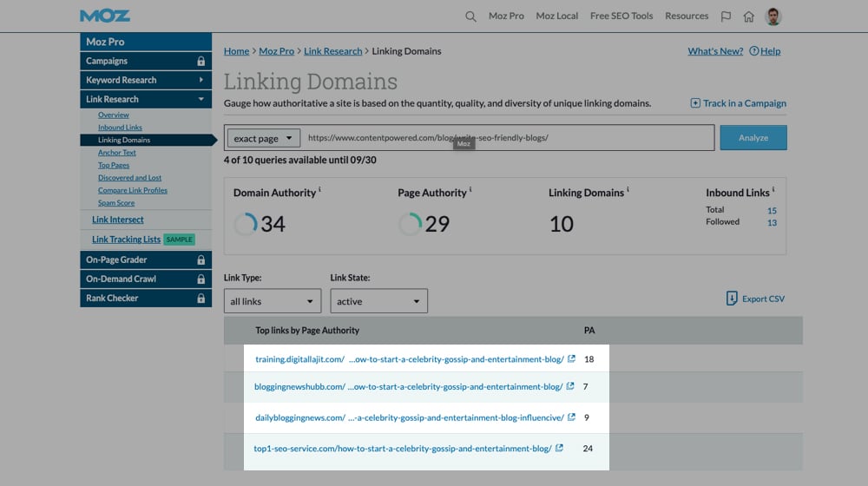The height and width of the screenshot is (486, 868).
Task: Open the user profile avatar
Action: click(x=773, y=16)
